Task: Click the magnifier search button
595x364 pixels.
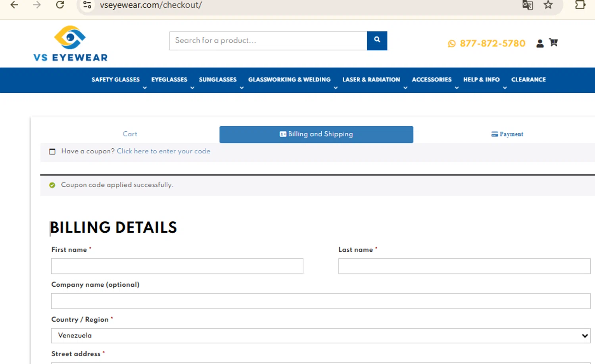Action: [x=377, y=40]
